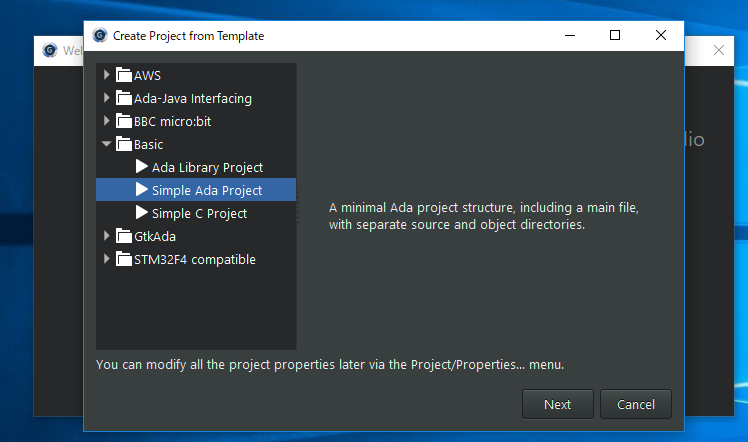This screenshot has height=442, width=748.
Task: Select the Ada Library Project entry
Action: coord(207,167)
